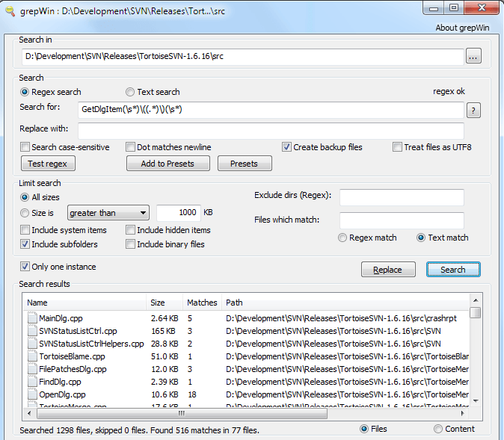Click file icon next to MainDlg.cpp
The width and height of the screenshot is (504, 440).
click(32, 318)
